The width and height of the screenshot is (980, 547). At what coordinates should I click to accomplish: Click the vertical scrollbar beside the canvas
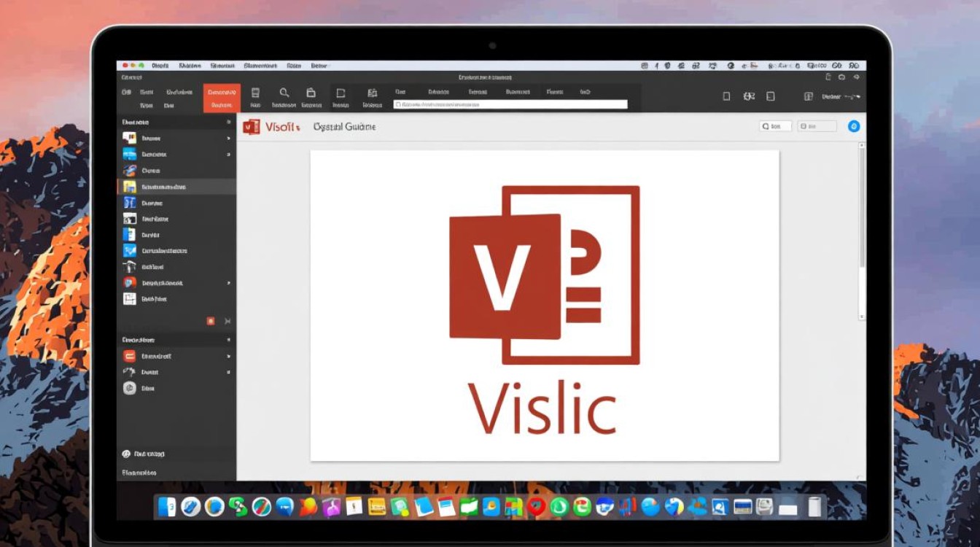pos(862,219)
